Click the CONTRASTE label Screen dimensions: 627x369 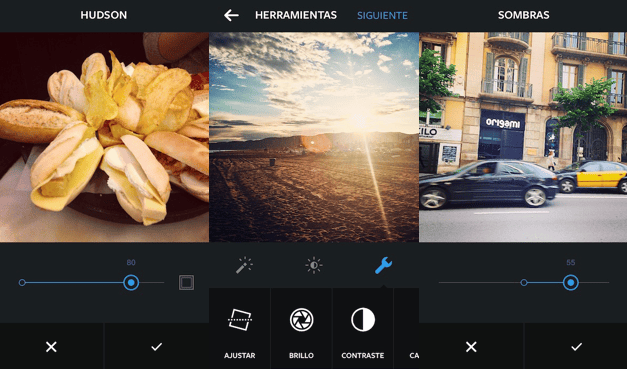click(363, 355)
